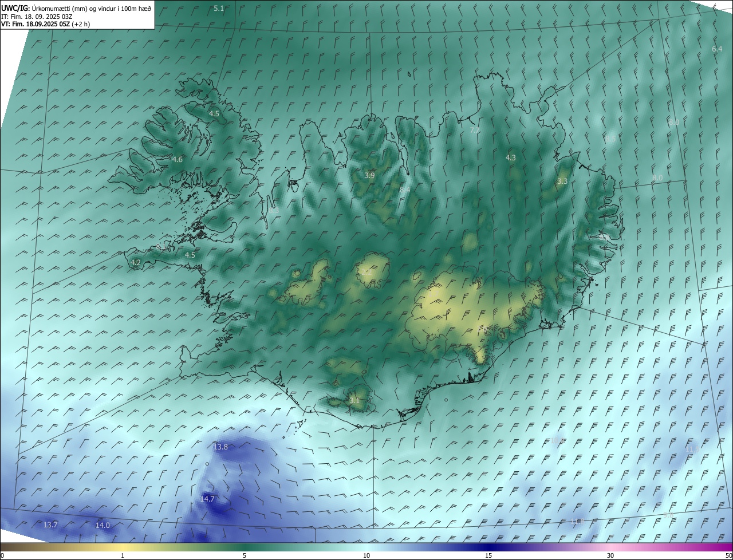Click the 5.1 value label
The height and width of the screenshot is (560, 733).
click(x=219, y=9)
